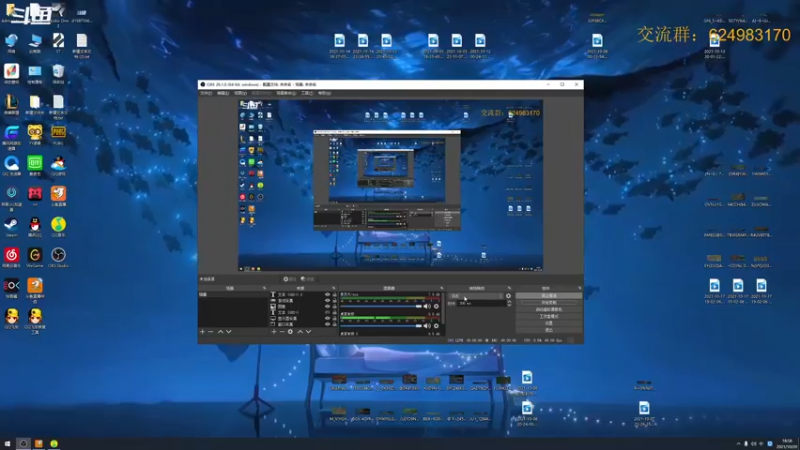Viewport: 800px width, 450px height.
Task: Click the Studio Mode button in Controls
Action: [x=549, y=316]
